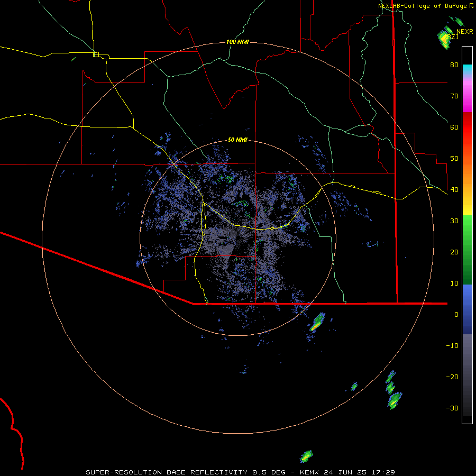Click the NEXLAB-College of DuPage label
The width and height of the screenshot is (476, 476).
(x=422, y=6)
